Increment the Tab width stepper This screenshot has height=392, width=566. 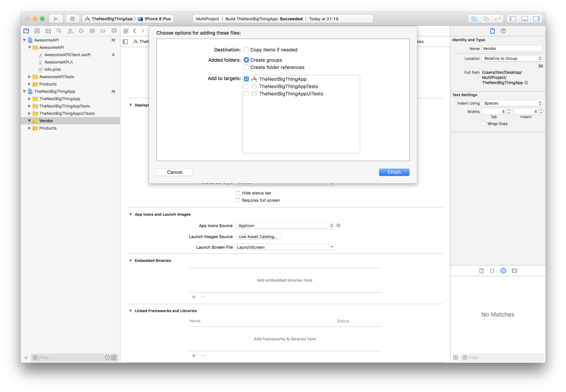(x=509, y=110)
